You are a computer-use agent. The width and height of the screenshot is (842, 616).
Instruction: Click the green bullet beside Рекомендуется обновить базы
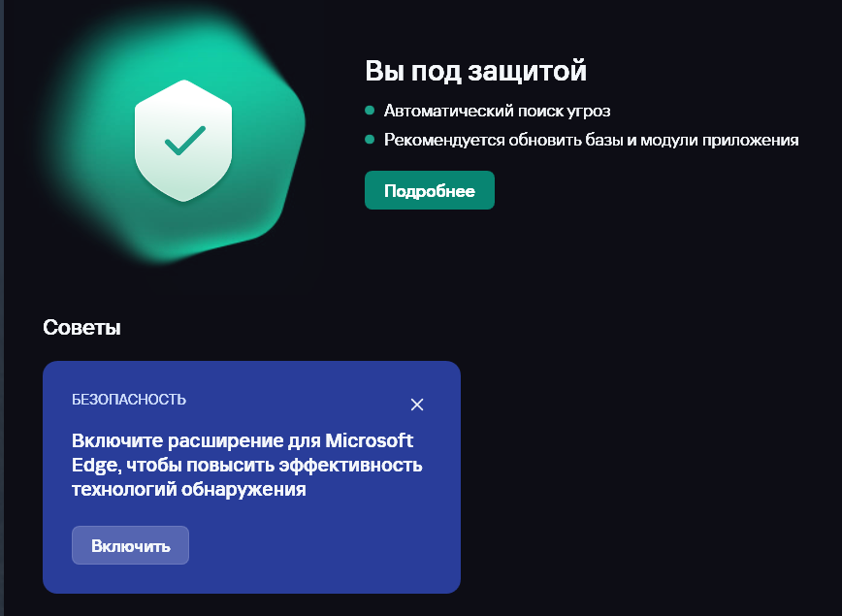pyautogui.click(x=370, y=140)
